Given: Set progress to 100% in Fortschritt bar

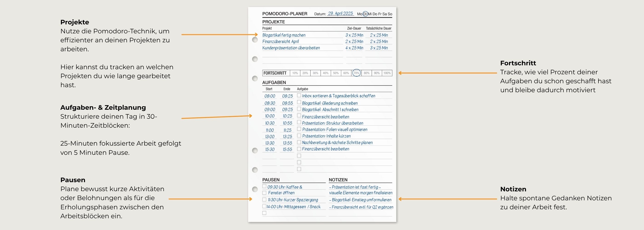Looking at the screenshot, I should 387,73.
